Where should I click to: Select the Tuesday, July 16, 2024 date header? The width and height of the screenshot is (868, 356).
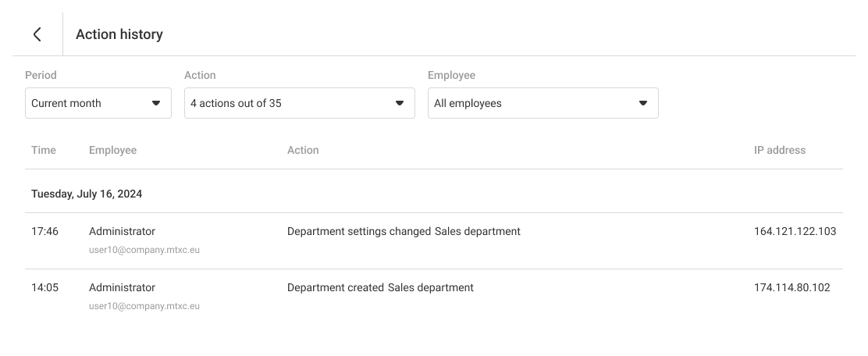coord(87,194)
